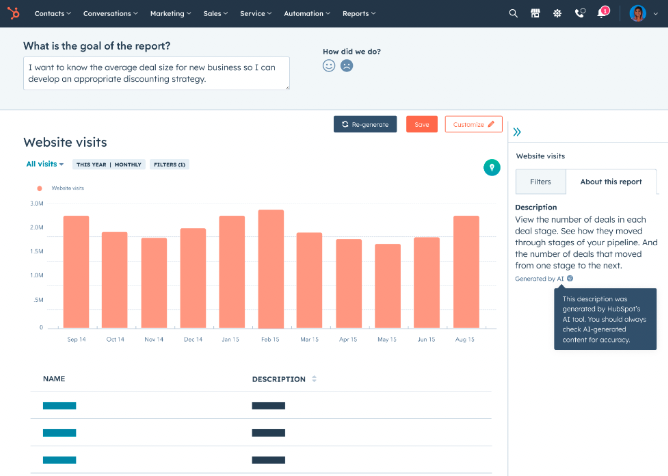Screen dimensions: 668x476
Task: Sort by the Description column
Action: pos(314,379)
